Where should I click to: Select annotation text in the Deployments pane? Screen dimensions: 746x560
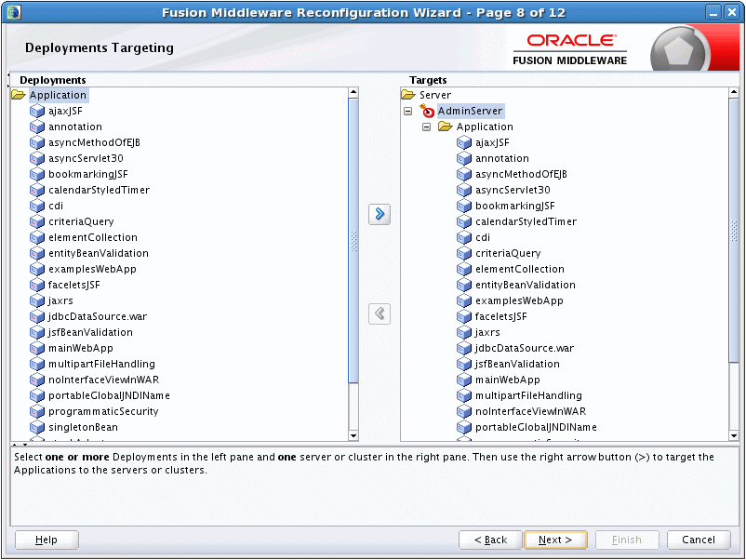75,127
